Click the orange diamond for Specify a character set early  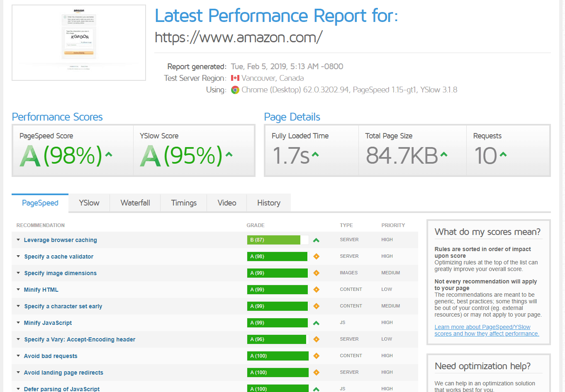point(316,306)
